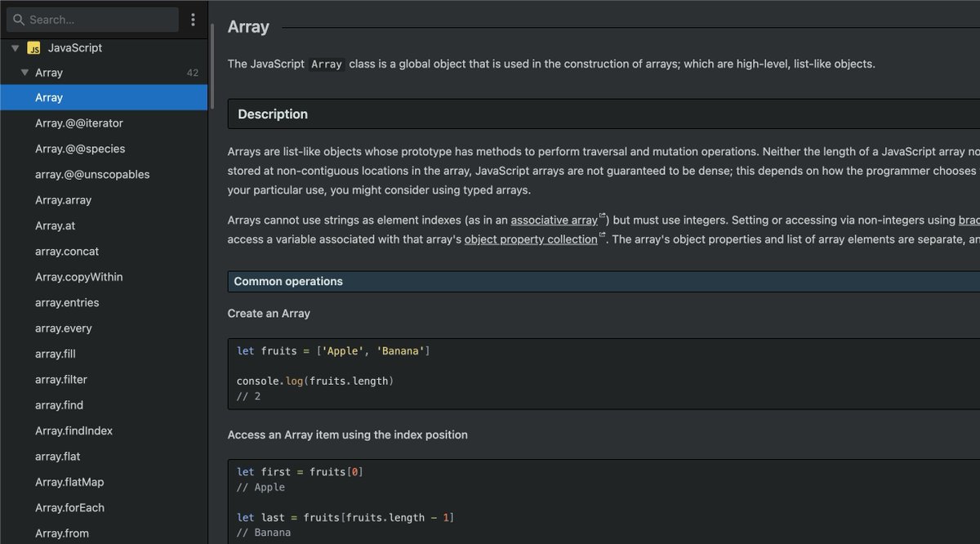Click the search magnifier icon
The height and width of the screenshot is (544, 980).
18,20
